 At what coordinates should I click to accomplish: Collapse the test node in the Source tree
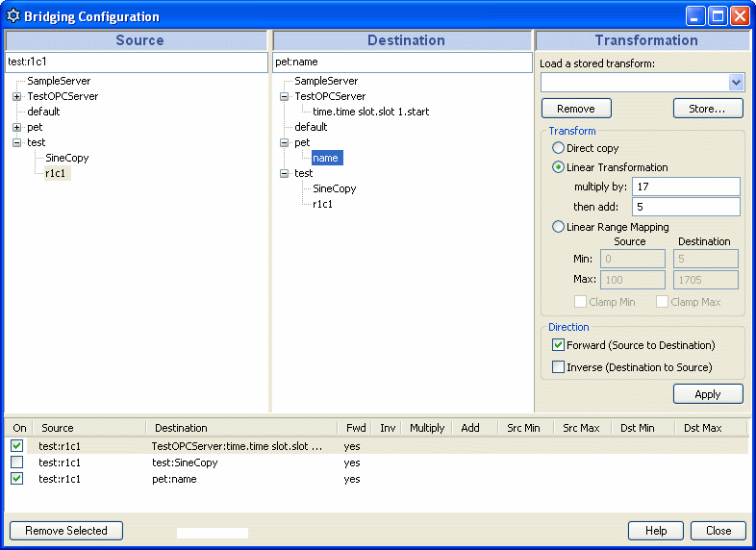(17, 142)
